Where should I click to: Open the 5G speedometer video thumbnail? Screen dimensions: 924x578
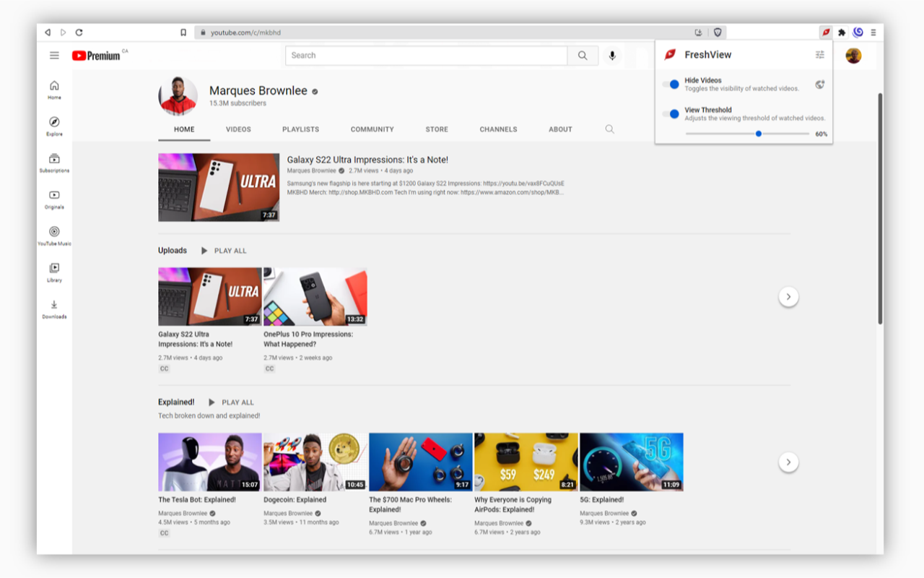point(632,462)
